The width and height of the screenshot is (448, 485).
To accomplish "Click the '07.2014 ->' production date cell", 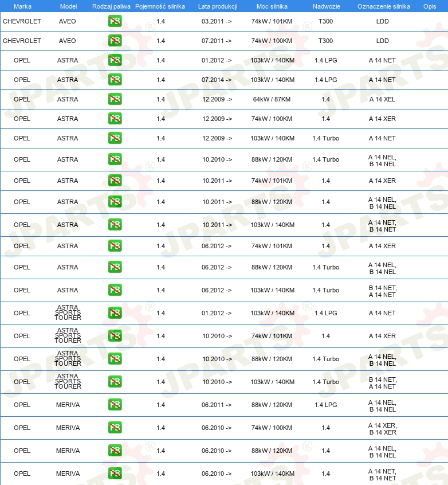I will [217, 80].
